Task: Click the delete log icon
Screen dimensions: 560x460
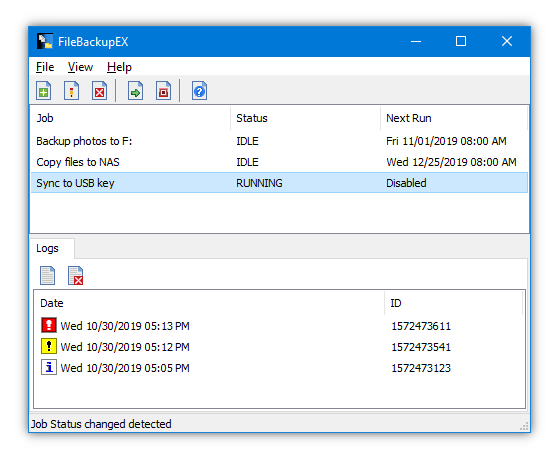Action: pos(75,275)
